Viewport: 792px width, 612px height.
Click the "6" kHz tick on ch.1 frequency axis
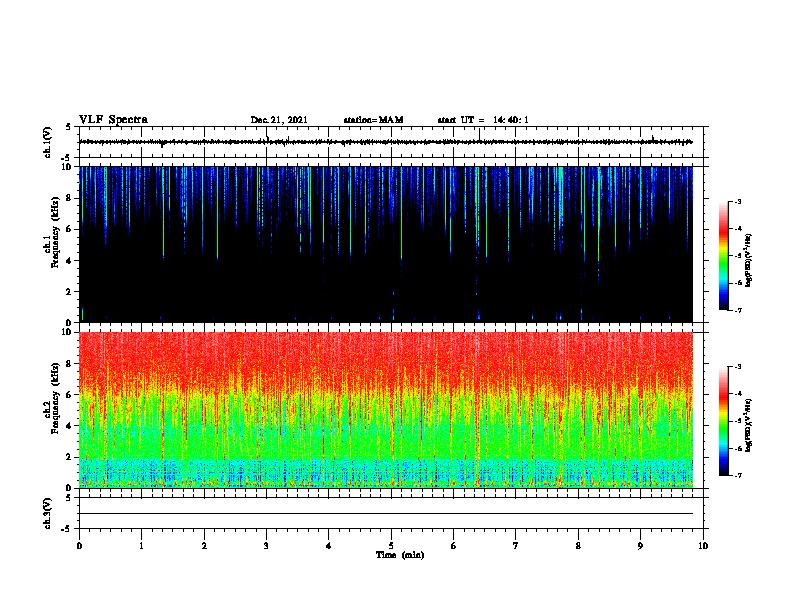(69, 229)
